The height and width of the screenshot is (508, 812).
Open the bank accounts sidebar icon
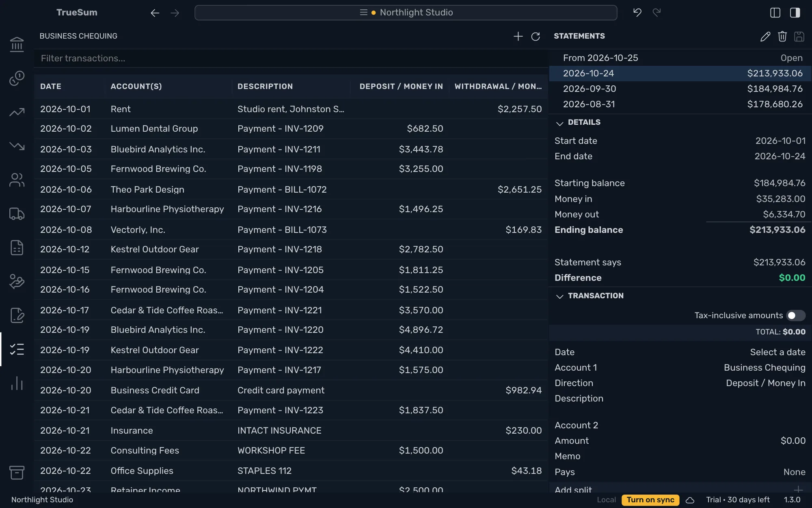tap(17, 44)
